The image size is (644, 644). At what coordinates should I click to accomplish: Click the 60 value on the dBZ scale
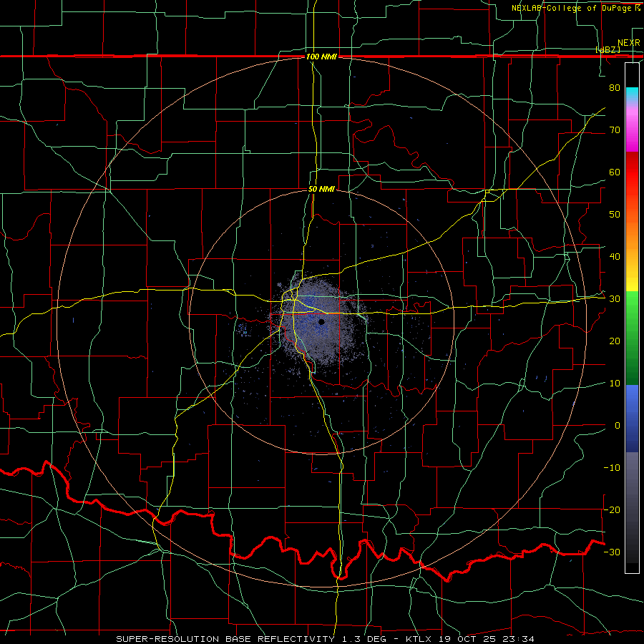pos(615,172)
